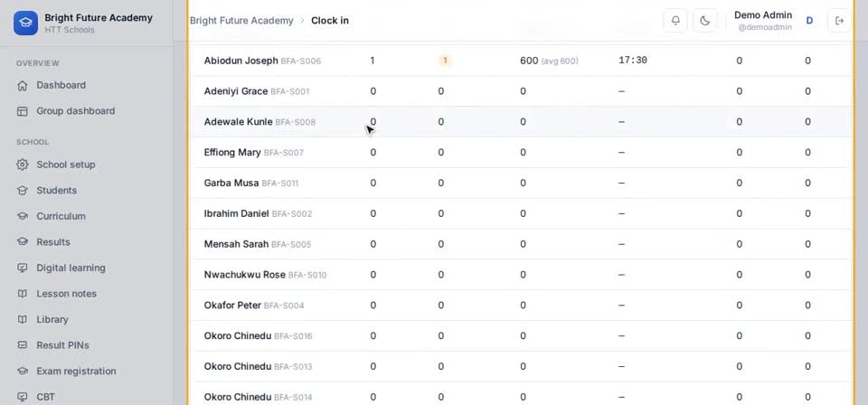The image size is (868, 405).
Task: Click student ID BFA-S016
Action: point(293,335)
